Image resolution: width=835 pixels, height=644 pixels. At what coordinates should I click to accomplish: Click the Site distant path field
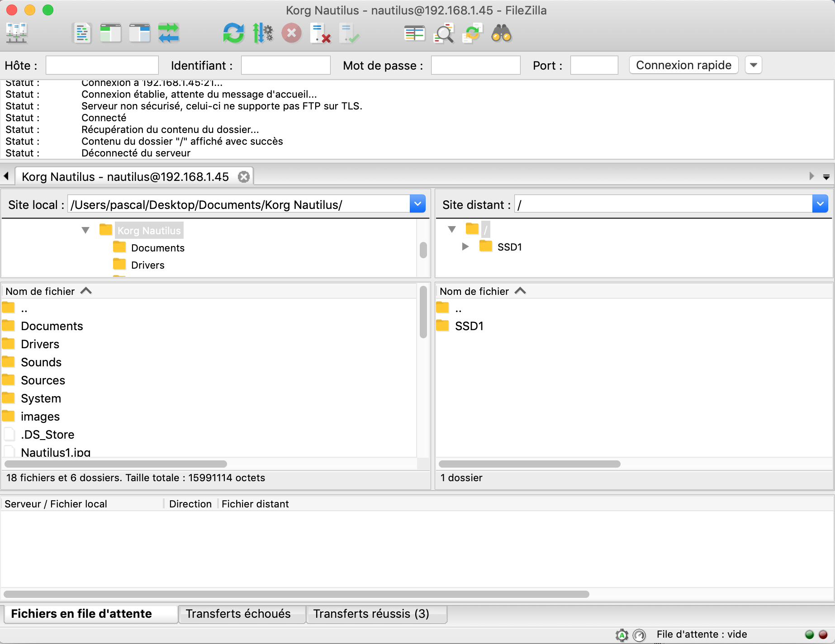coord(664,204)
